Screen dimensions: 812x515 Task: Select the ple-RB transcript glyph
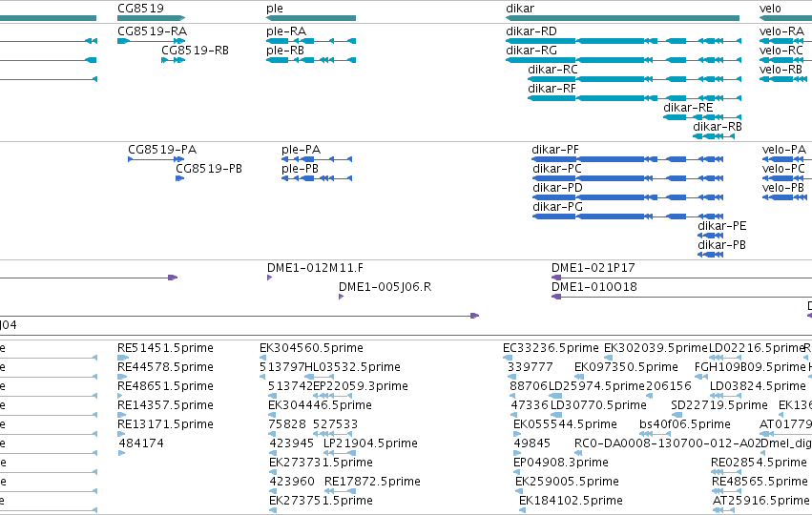tap(311, 60)
